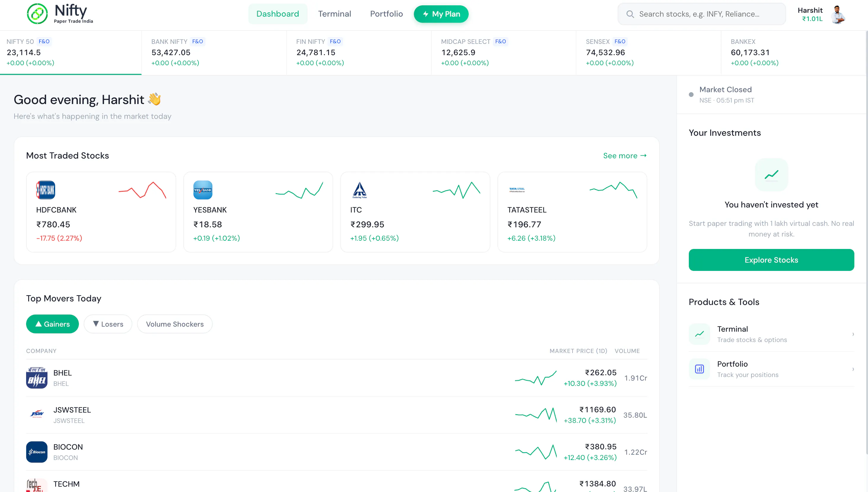868x492 pixels.
Task: Click the Tech Mahindra company logo
Action: click(36, 485)
